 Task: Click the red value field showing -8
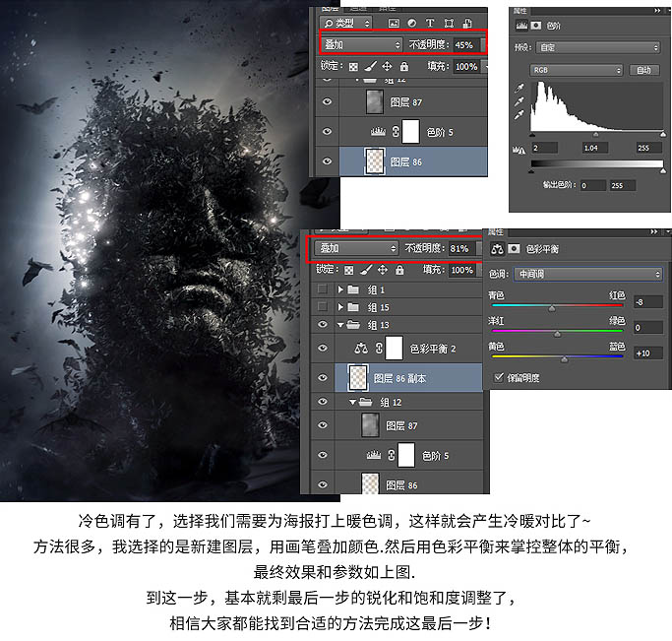tap(647, 302)
